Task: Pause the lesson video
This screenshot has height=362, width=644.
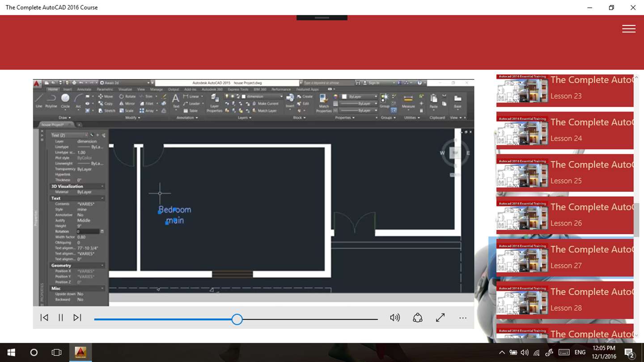Action: tap(61, 318)
